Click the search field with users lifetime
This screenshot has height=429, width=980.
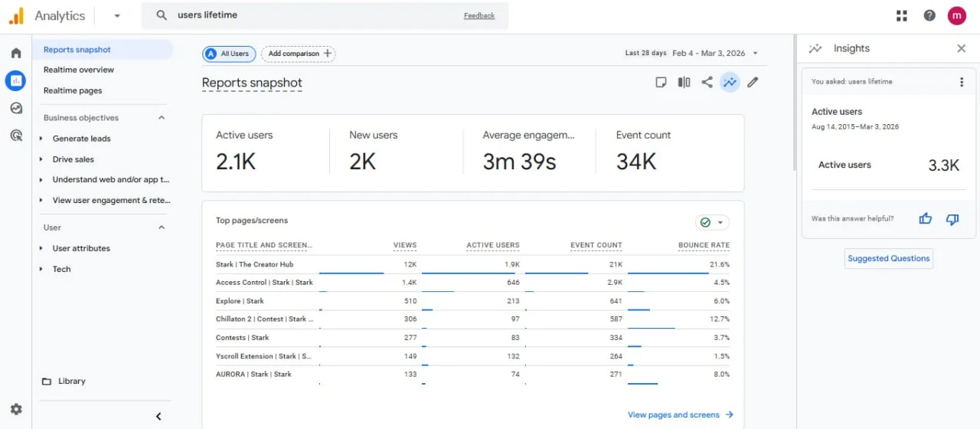tap(325, 15)
